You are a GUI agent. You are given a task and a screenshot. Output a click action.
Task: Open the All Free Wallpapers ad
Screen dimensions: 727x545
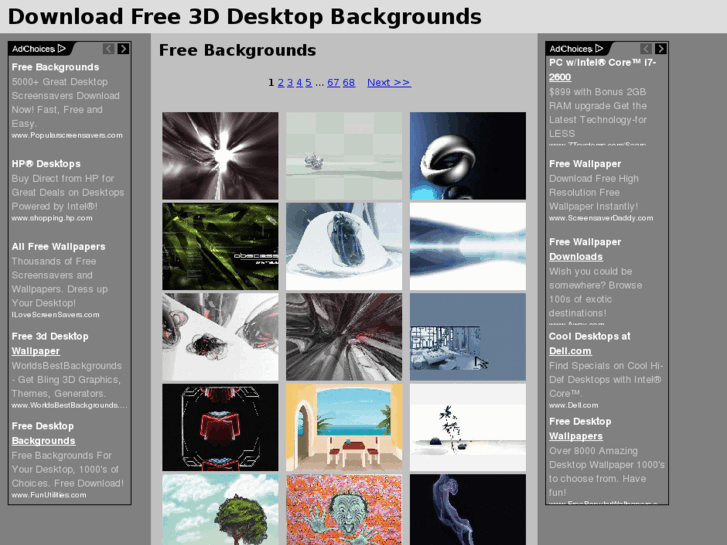58,247
